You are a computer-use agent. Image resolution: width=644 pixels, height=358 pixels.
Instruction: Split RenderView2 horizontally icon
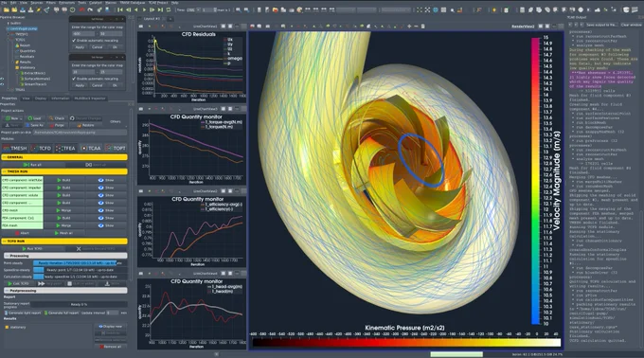tap(541, 26)
